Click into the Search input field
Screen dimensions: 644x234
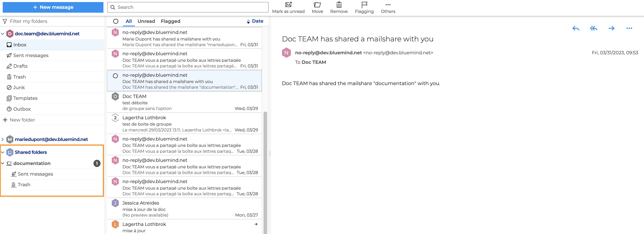click(x=190, y=7)
